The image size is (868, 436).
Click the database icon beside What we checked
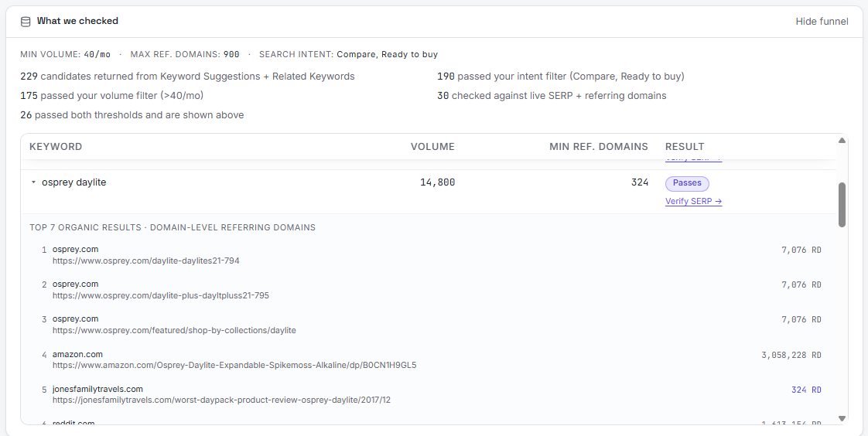[26, 22]
